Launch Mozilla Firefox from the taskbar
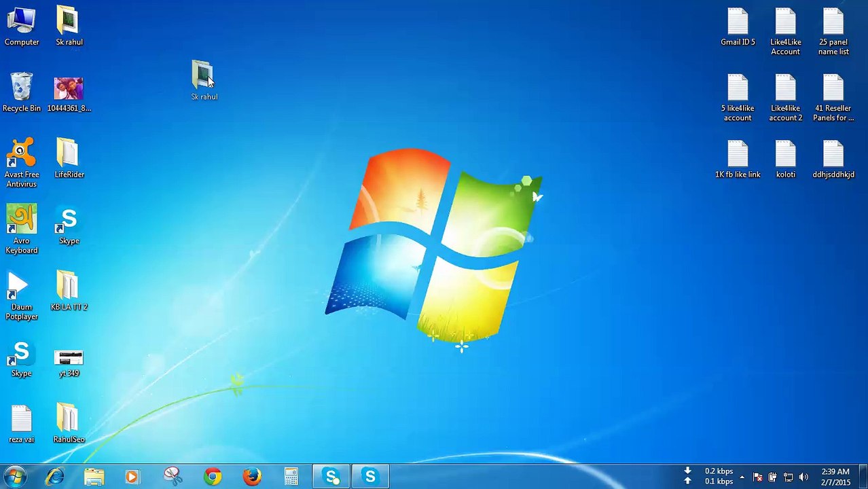 point(252,477)
